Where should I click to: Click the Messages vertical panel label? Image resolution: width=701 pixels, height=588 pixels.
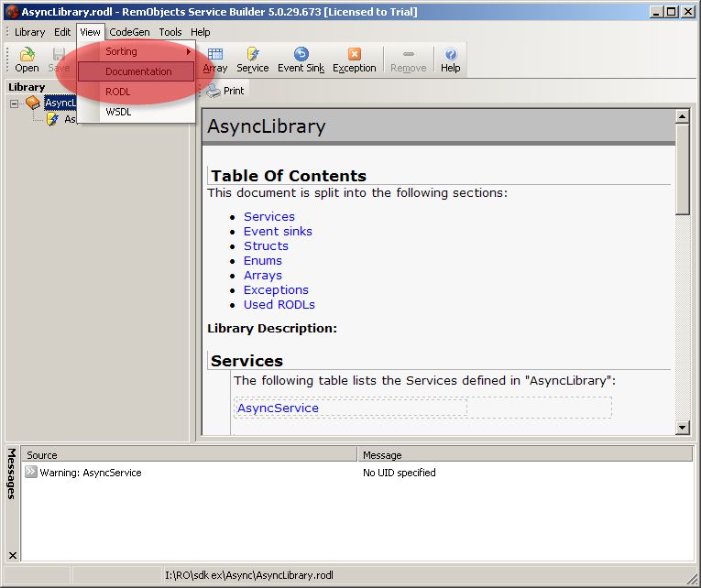12,474
